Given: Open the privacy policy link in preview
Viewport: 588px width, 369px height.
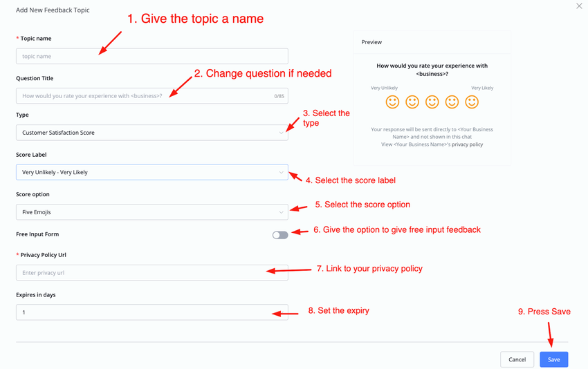Looking at the screenshot, I should (x=467, y=144).
